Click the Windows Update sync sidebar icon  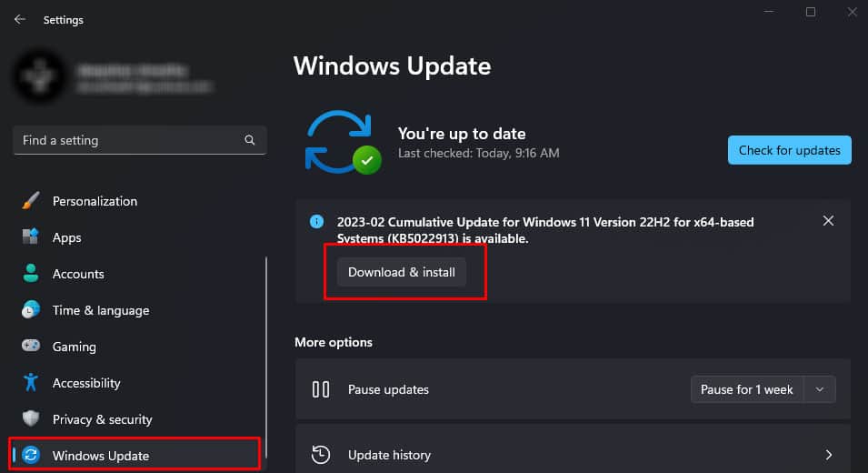[x=31, y=456]
